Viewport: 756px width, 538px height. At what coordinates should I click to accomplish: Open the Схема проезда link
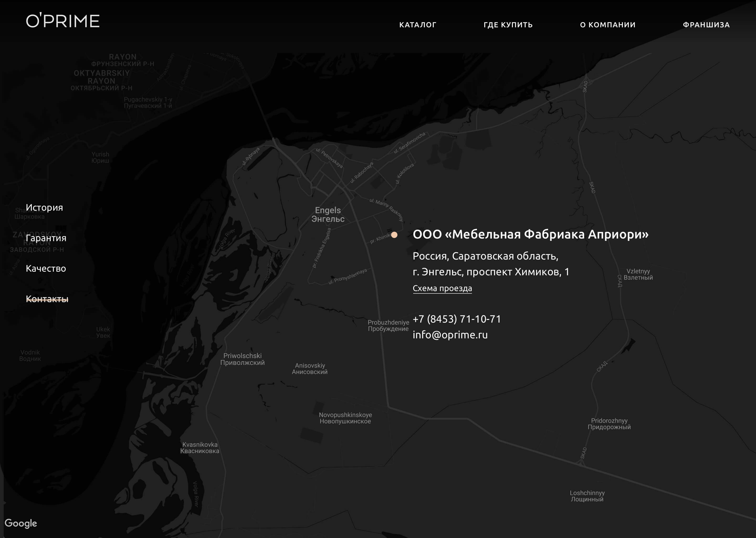coord(442,288)
